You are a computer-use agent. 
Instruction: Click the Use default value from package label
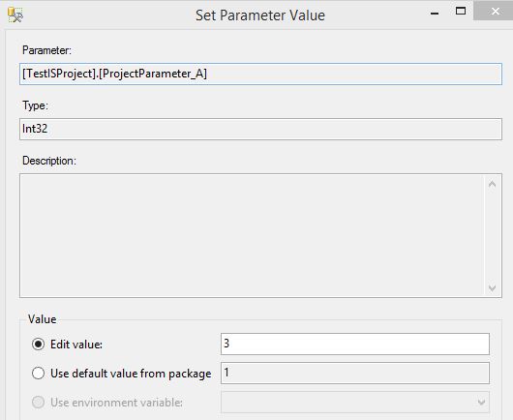(131, 374)
